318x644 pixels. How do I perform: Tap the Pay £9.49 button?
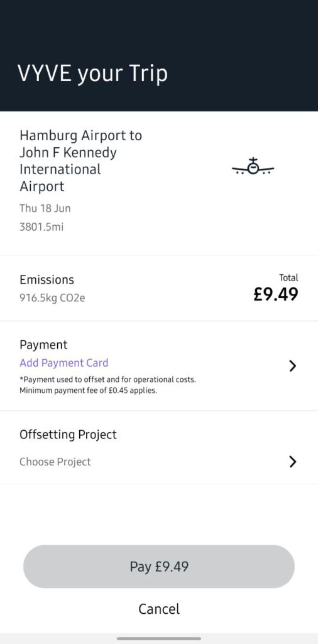click(x=159, y=567)
